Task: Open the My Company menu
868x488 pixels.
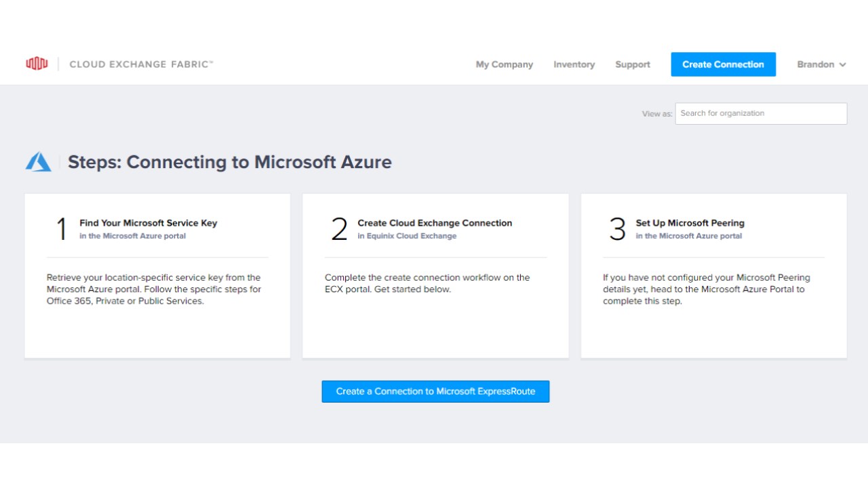Action: (504, 64)
